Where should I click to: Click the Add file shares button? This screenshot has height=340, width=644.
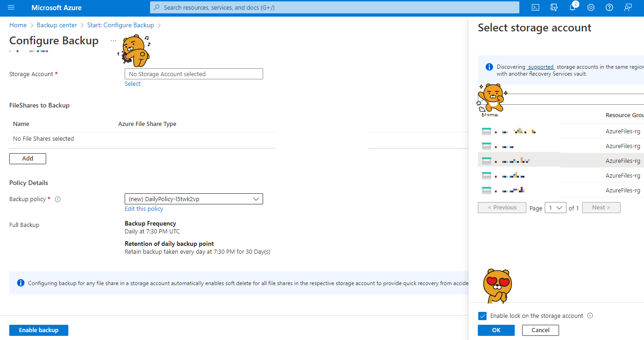(28, 158)
